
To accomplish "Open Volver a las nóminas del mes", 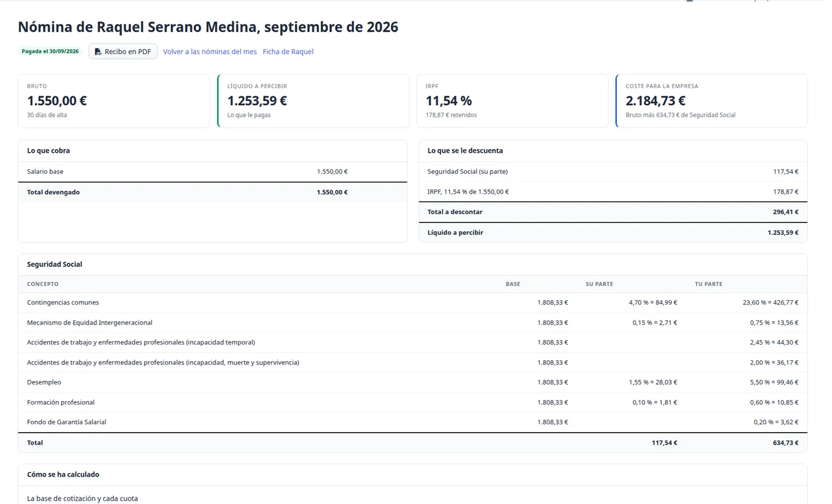I will click(x=210, y=52).
